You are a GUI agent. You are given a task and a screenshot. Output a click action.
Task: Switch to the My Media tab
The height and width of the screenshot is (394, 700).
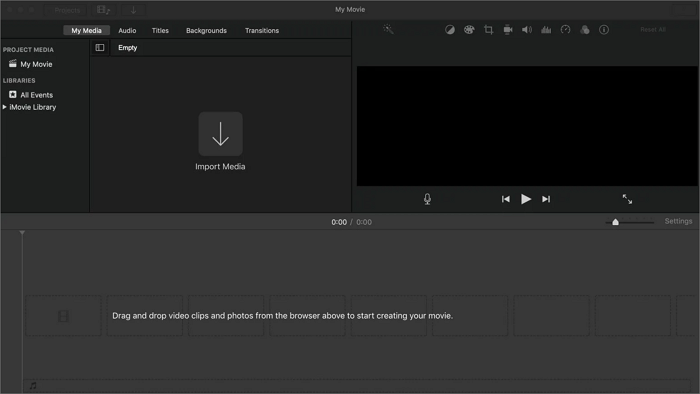point(87,30)
